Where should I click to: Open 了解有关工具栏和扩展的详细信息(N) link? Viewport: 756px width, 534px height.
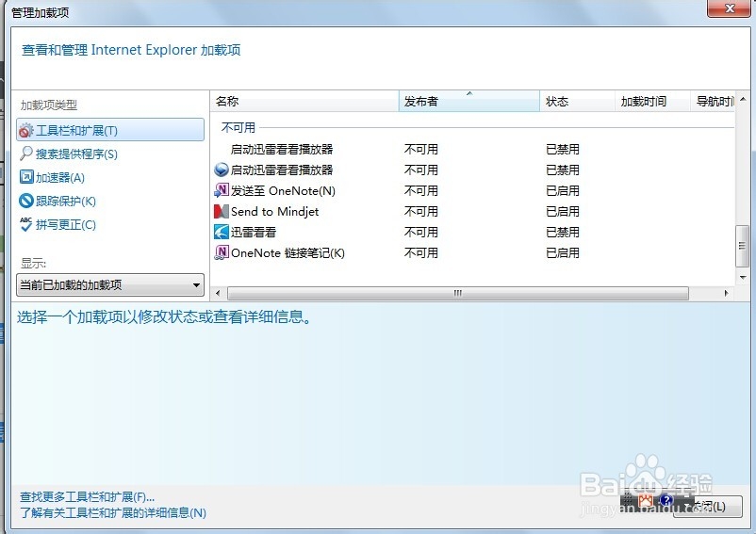pyautogui.click(x=113, y=513)
